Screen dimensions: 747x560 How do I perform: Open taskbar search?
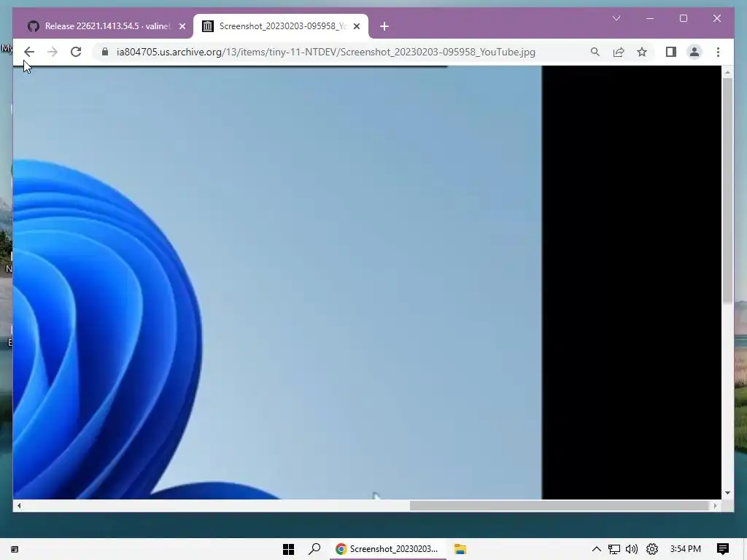314,549
